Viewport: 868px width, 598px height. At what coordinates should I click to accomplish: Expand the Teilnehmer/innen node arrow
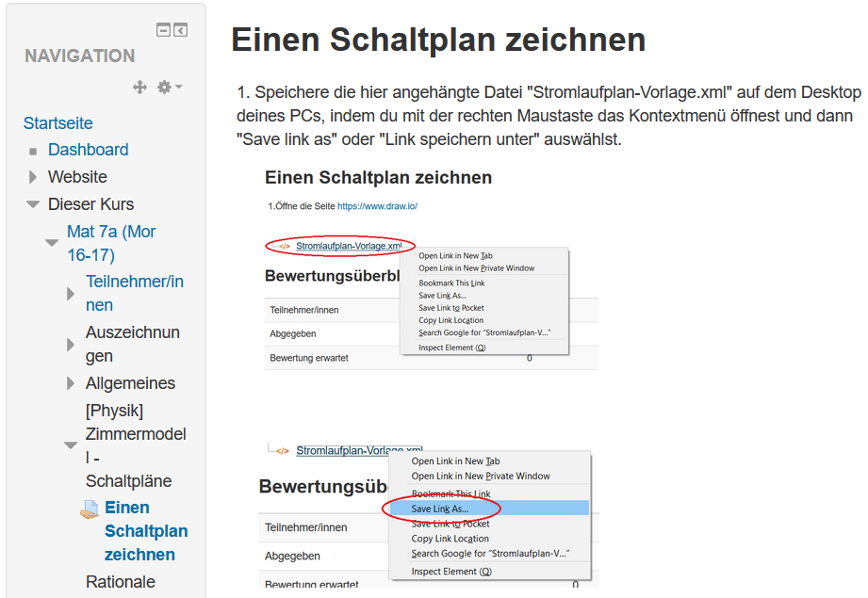[x=71, y=294]
